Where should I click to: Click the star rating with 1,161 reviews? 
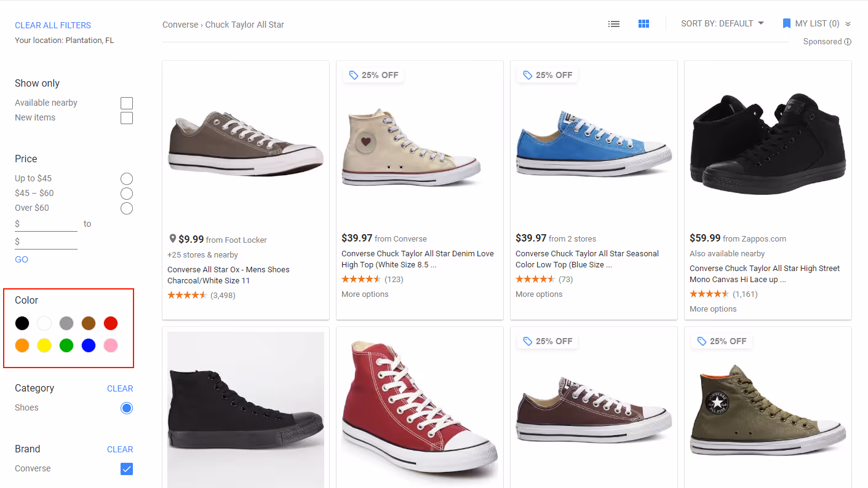pyautogui.click(x=709, y=294)
